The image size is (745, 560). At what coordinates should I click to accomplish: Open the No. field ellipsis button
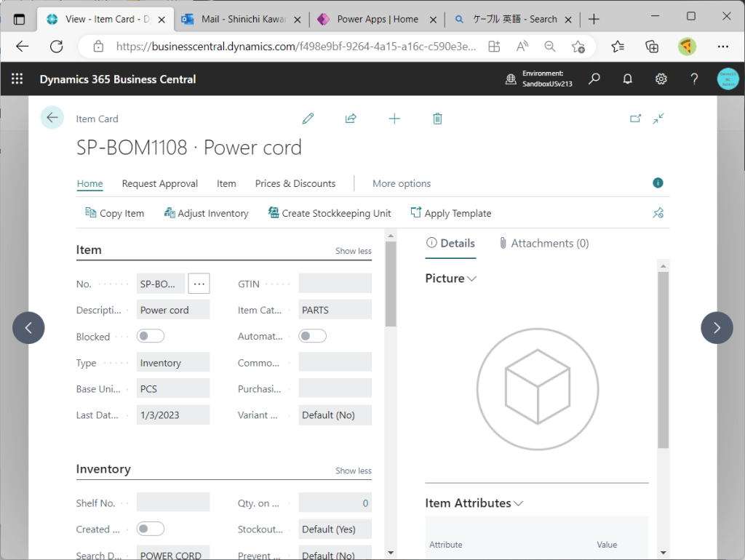coord(199,284)
